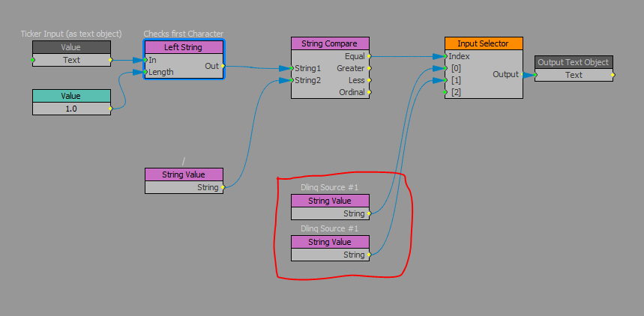The width and height of the screenshot is (644, 316).
Task: Click the Less output of String Compare
Action: 369,80
